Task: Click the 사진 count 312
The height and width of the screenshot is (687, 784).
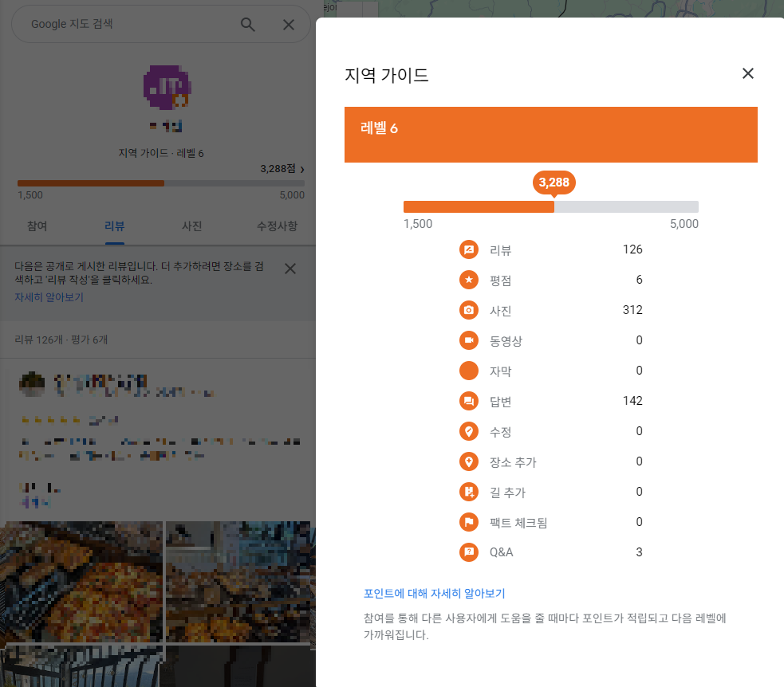Action: pyautogui.click(x=632, y=310)
